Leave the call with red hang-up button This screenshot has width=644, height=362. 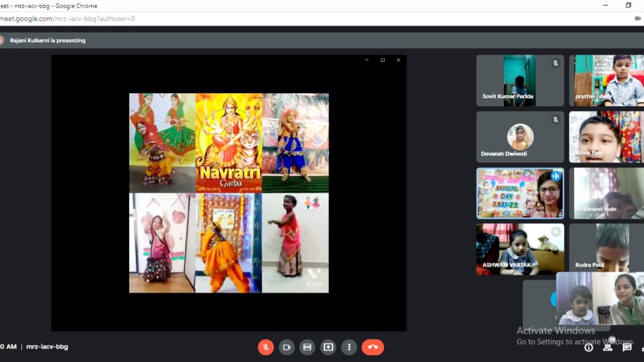point(373,347)
